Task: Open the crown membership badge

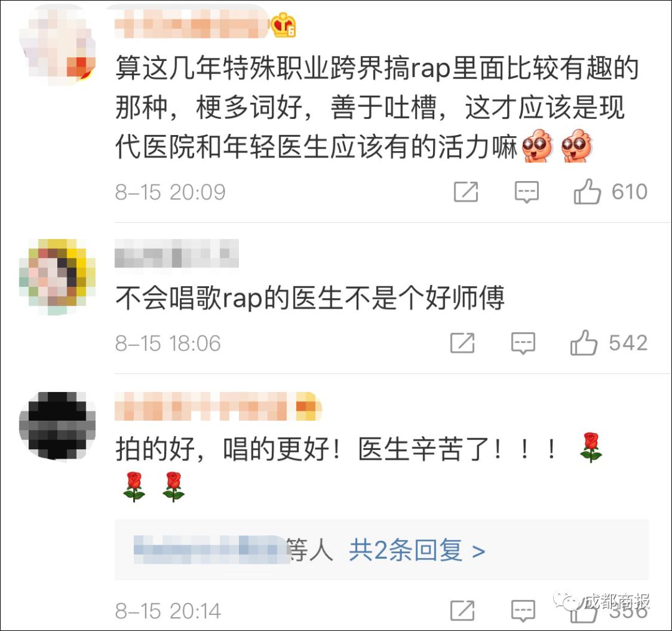Action: point(283,25)
